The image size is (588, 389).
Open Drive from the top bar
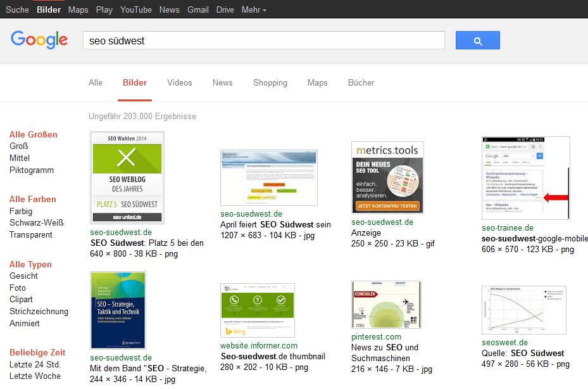click(x=225, y=10)
